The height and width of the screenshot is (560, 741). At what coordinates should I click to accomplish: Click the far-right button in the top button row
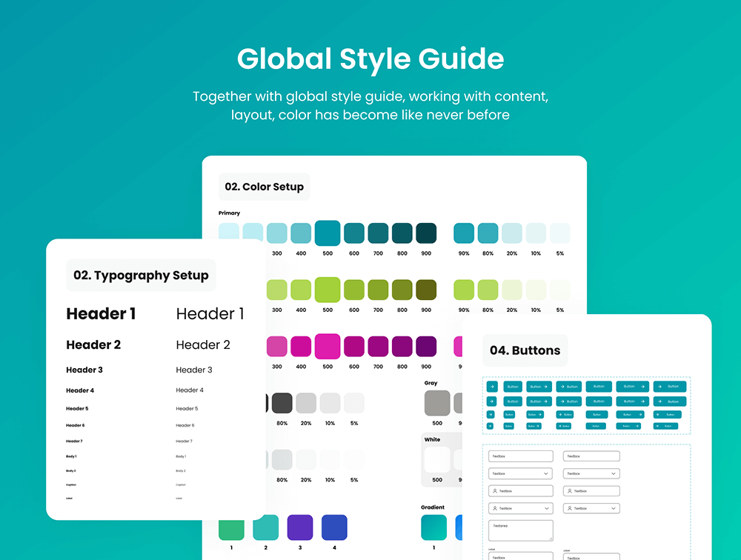669,386
